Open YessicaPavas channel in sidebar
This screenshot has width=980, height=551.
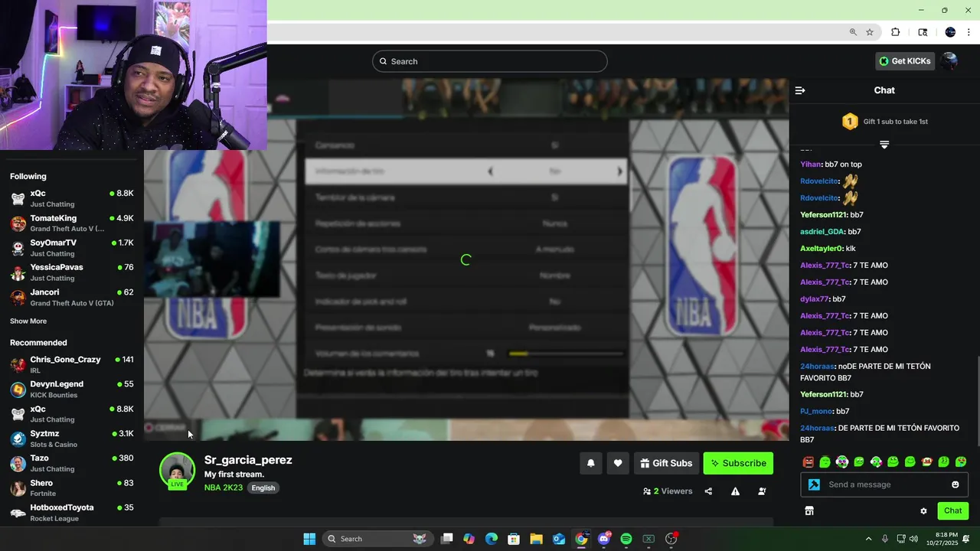click(x=72, y=272)
